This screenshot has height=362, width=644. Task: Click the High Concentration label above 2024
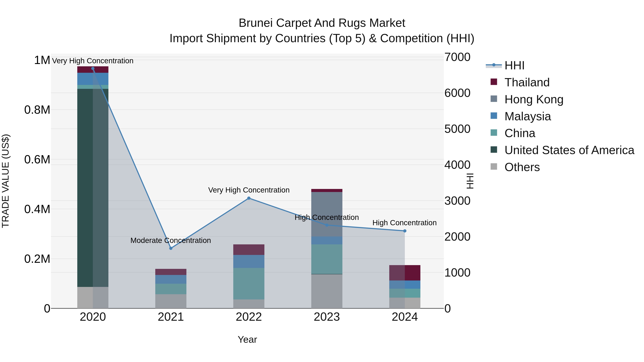click(x=404, y=223)
